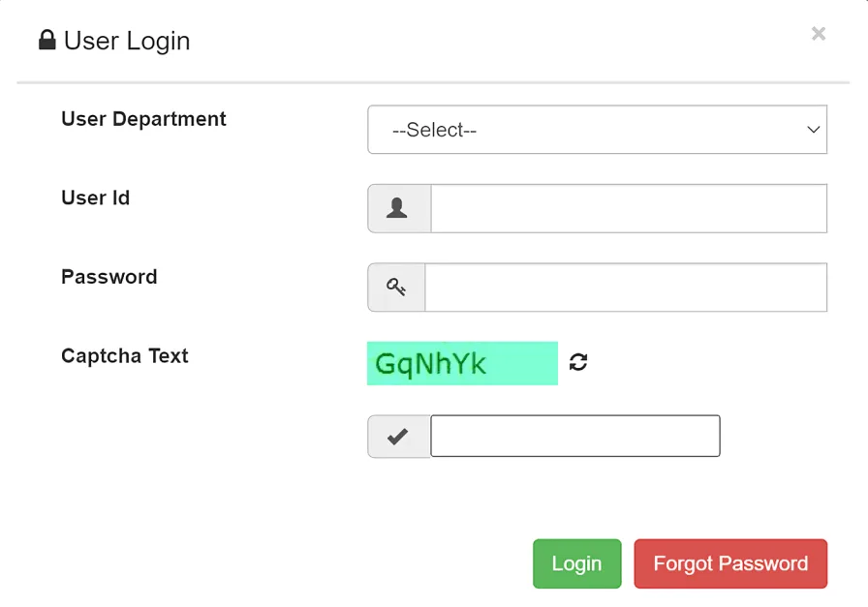868x607 pixels.
Task: Click the X icon to close the dialog
Action: [x=818, y=34]
